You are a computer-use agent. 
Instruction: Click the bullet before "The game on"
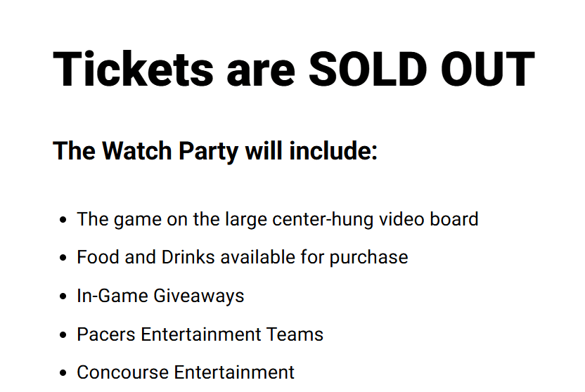(x=63, y=219)
